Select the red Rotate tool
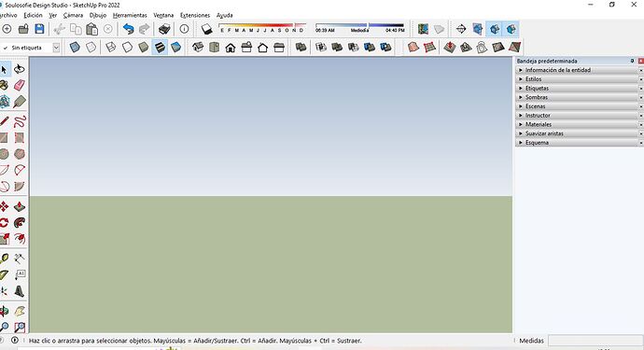Screen dimensions: 644x350 tap(4, 223)
